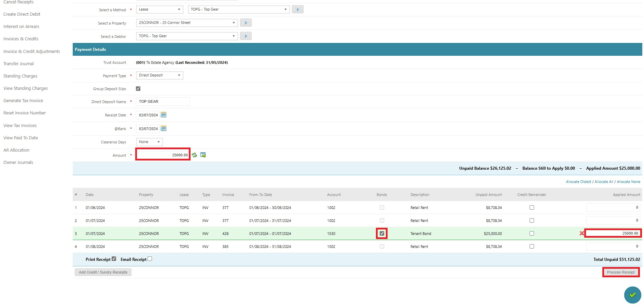The width and height of the screenshot is (644, 308).
Task: Click the Allocate All link
Action: pyautogui.click(x=604, y=182)
